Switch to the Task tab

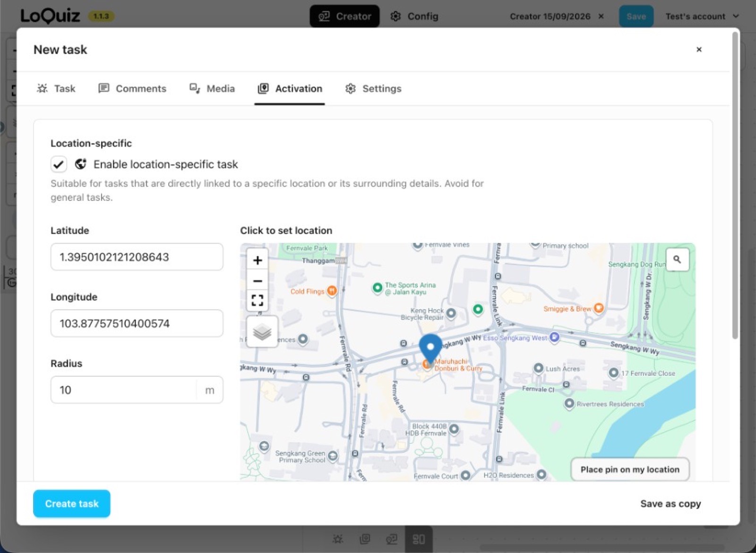[x=56, y=89]
